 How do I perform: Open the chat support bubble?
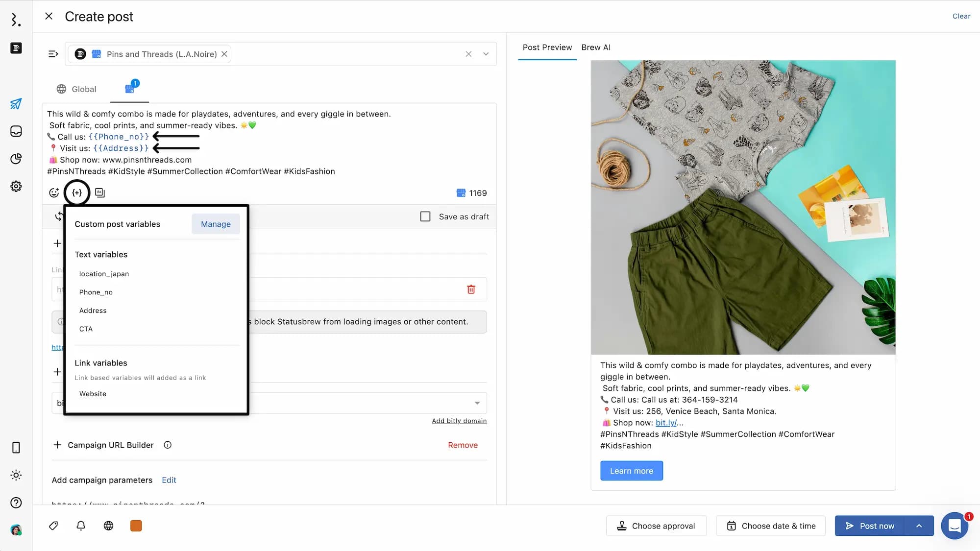click(x=954, y=526)
